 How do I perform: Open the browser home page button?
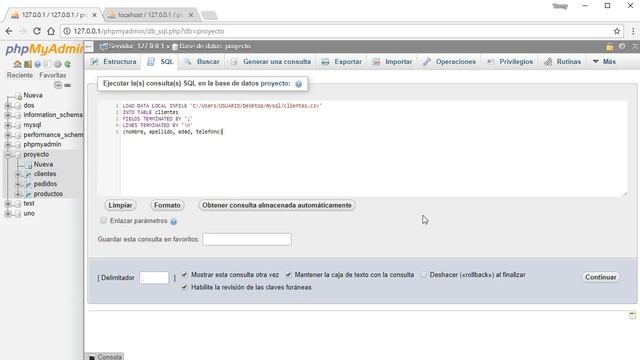point(51,31)
